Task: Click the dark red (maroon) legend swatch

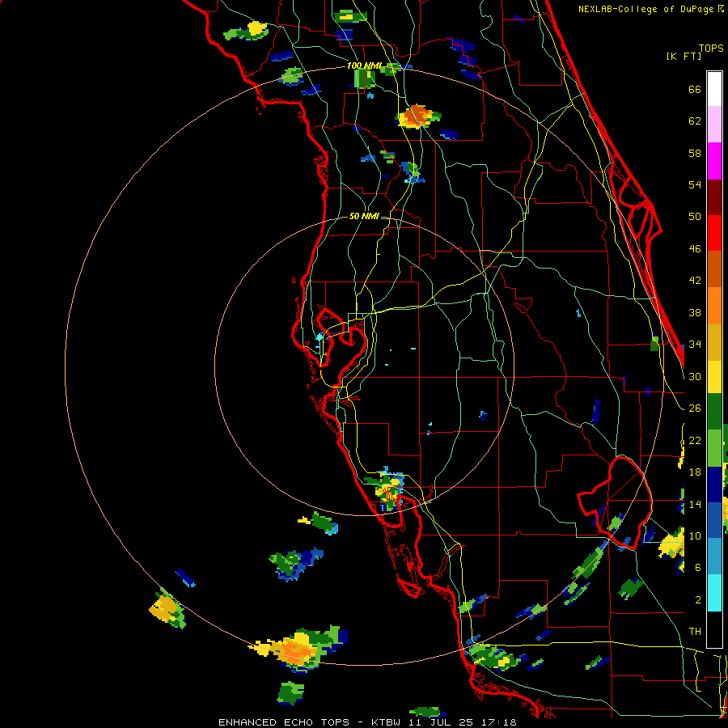Action: pos(714,197)
